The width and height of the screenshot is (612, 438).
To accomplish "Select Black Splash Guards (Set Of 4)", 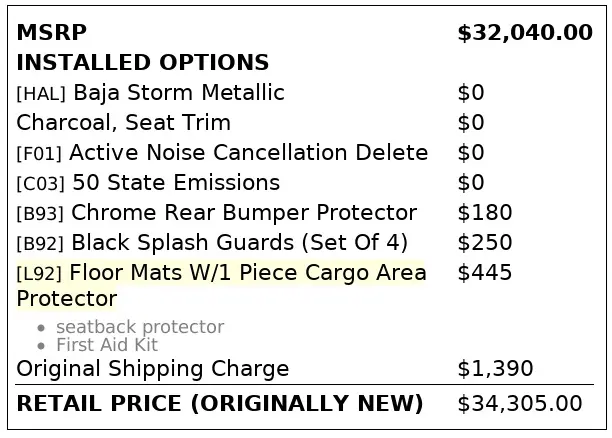I will [x=239, y=242].
